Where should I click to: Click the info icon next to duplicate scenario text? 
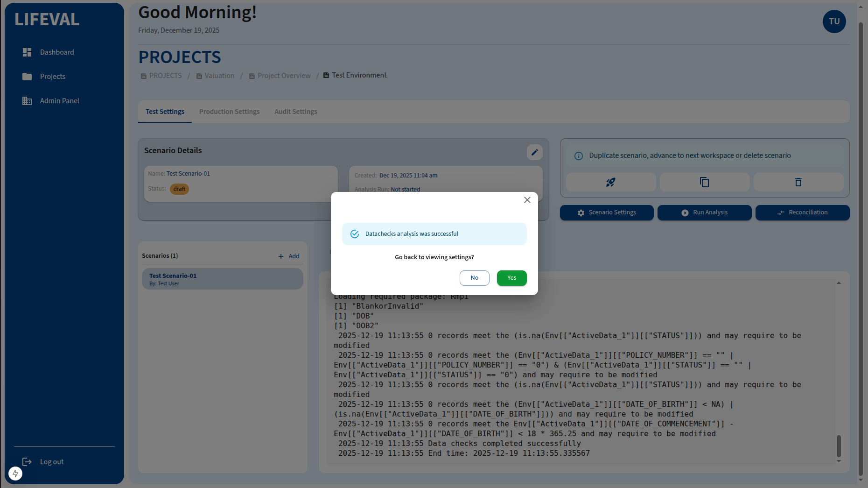pyautogui.click(x=579, y=156)
